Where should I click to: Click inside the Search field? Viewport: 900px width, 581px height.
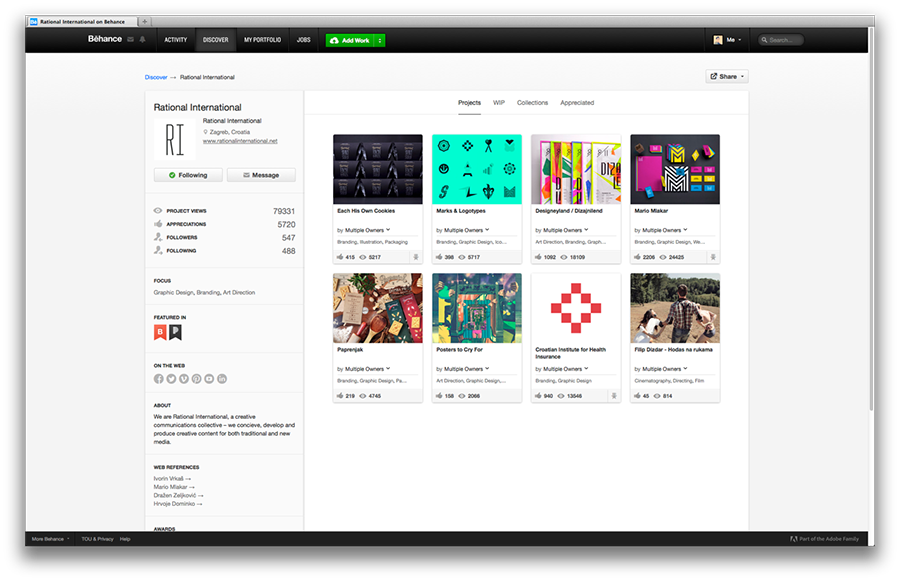pos(781,40)
